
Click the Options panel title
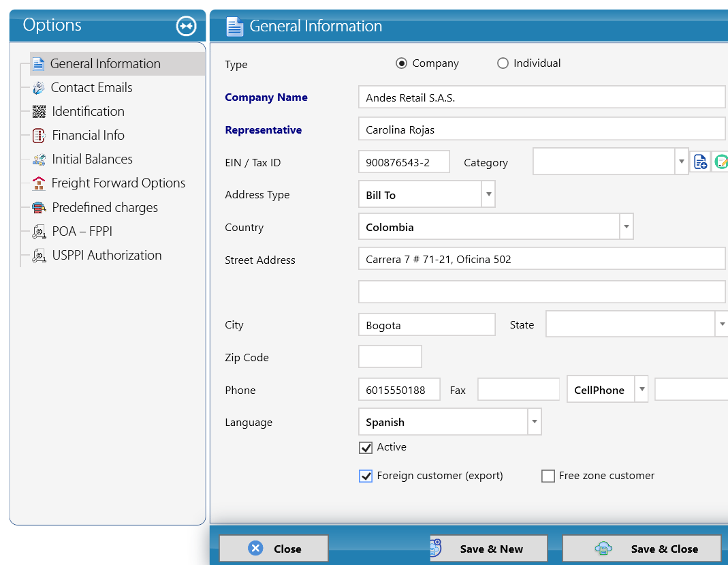tap(52, 25)
